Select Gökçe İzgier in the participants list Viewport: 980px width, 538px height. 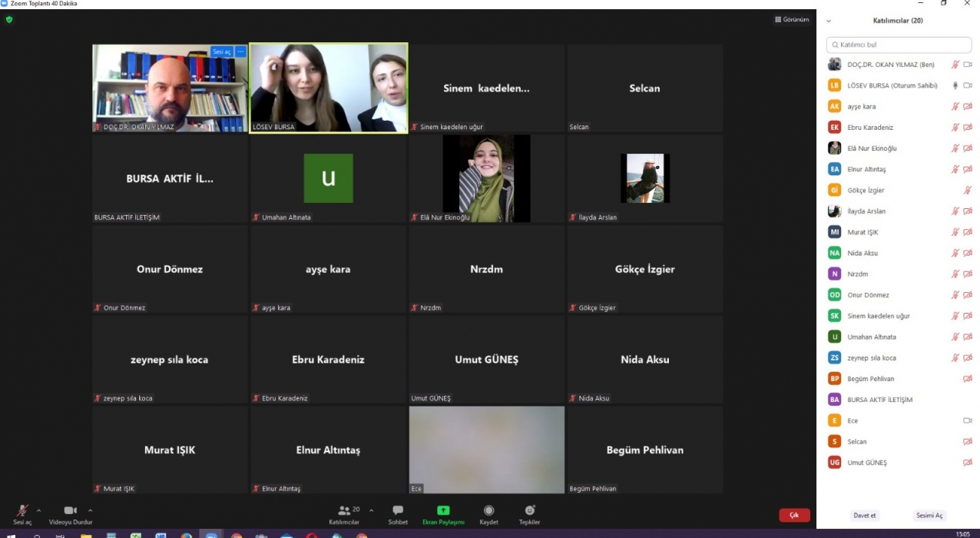[866, 190]
